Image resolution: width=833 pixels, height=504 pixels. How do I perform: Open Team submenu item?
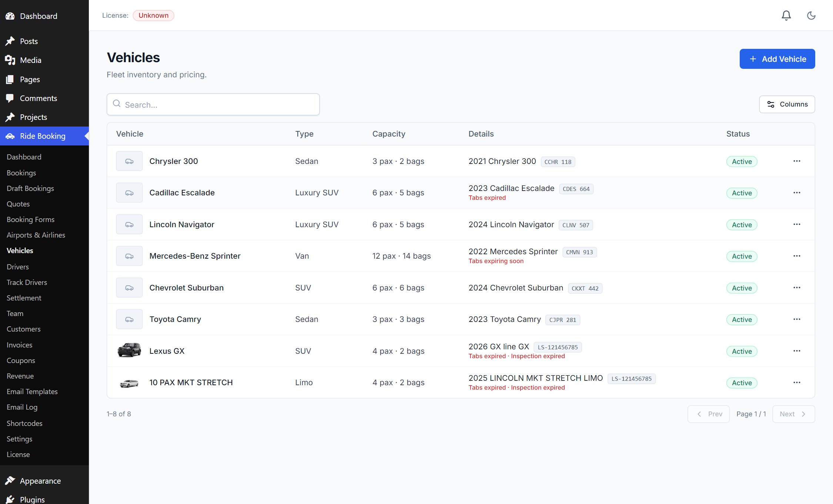coord(15,313)
